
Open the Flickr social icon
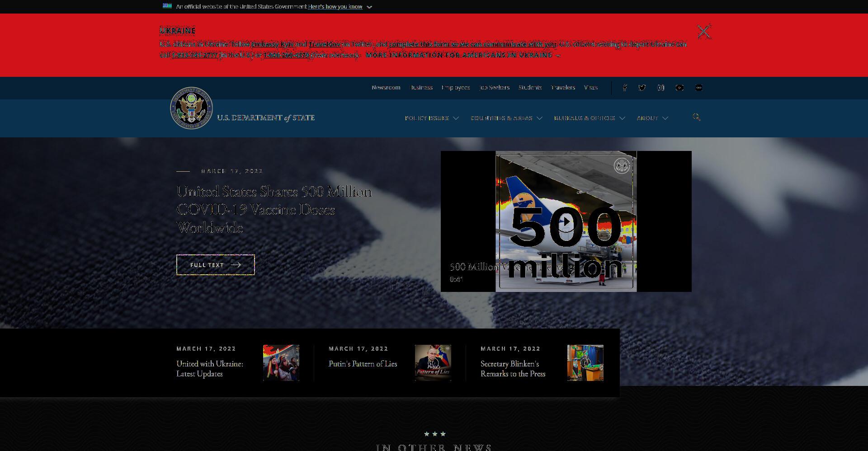click(698, 88)
